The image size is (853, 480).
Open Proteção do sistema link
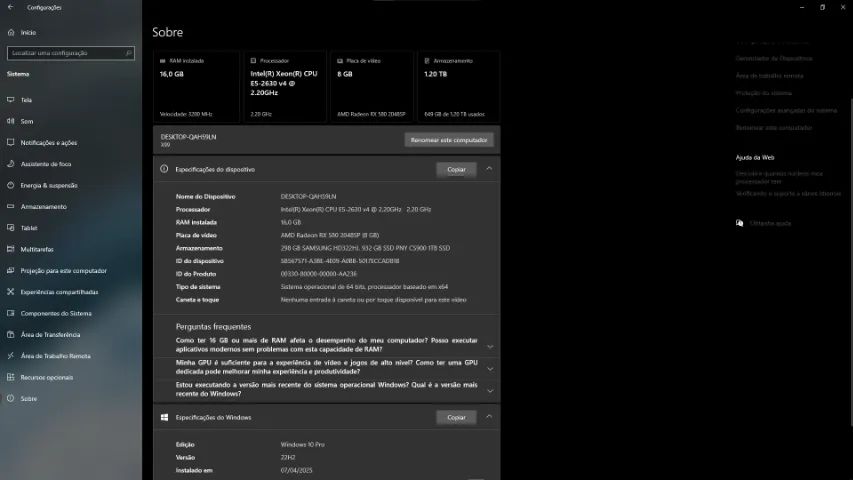763,93
